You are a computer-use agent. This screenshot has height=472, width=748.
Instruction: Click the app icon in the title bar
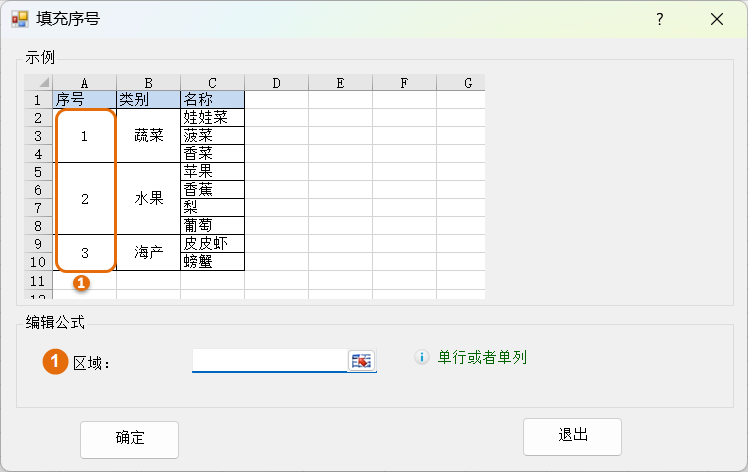point(19,19)
